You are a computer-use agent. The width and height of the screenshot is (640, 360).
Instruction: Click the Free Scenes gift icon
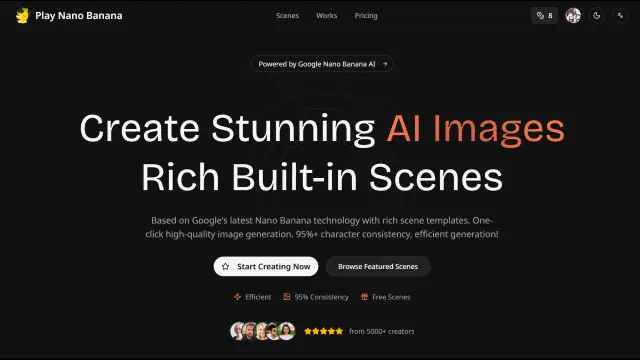point(364,297)
